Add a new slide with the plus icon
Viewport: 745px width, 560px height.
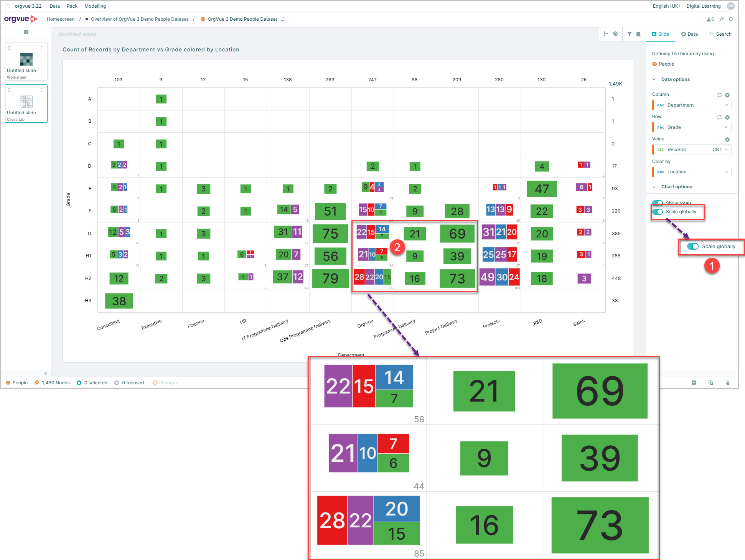click(x=26, y=32)
